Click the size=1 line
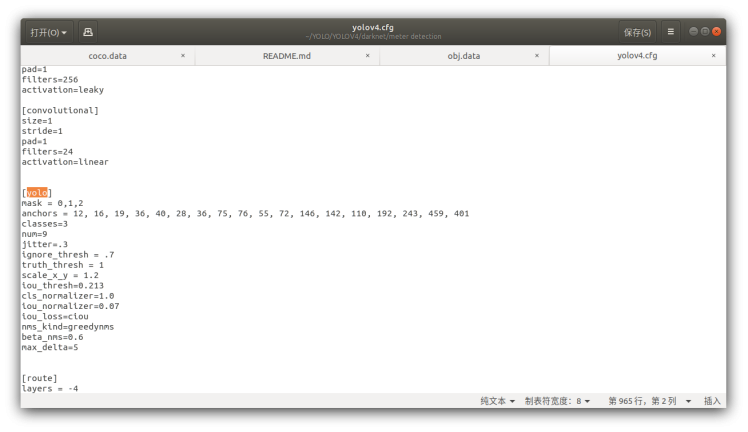This screenshot has height=432, width=748. [37, 121]
